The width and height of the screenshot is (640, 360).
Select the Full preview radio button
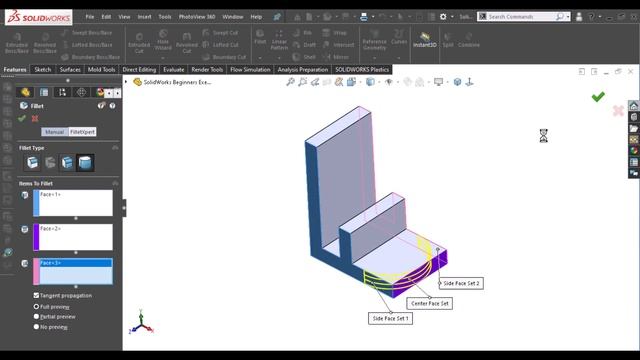(36, 307)
